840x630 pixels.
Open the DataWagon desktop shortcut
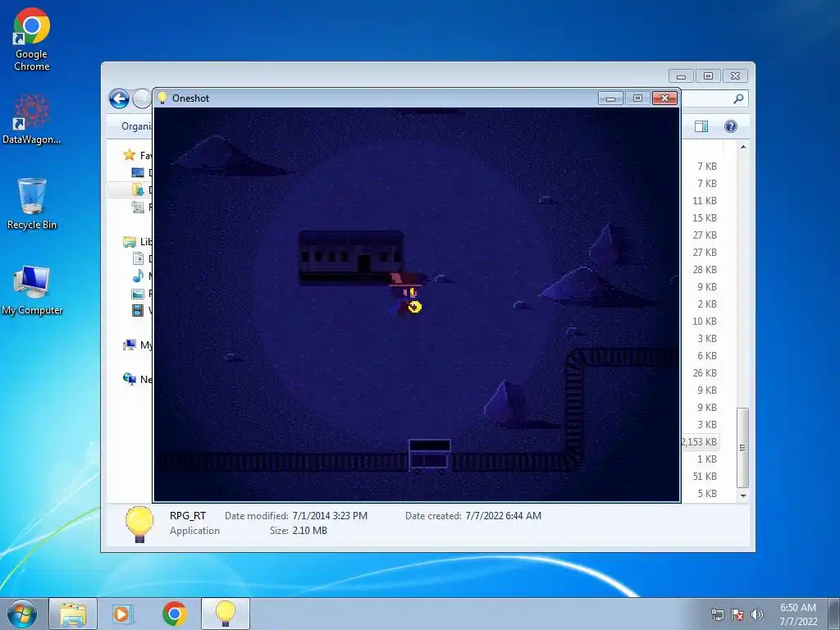pyautogui.click(x=32, y=119)
